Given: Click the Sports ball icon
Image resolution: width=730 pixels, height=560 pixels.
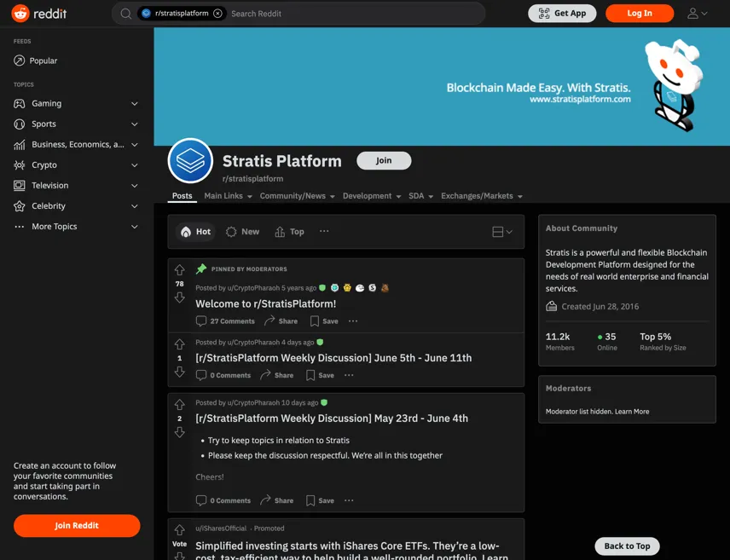Looking at the screenshot, I should coord(19,124).
